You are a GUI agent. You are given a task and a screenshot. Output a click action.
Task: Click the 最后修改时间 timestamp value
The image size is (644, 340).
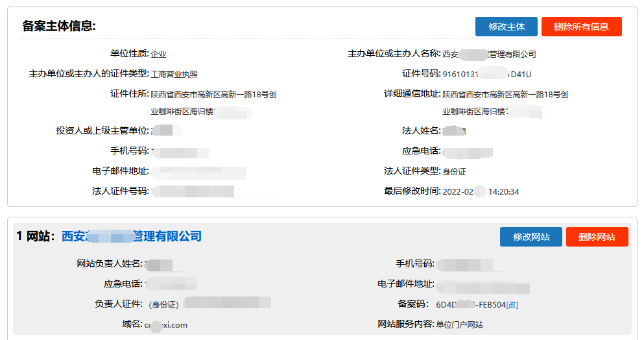(x=481, y=192)
